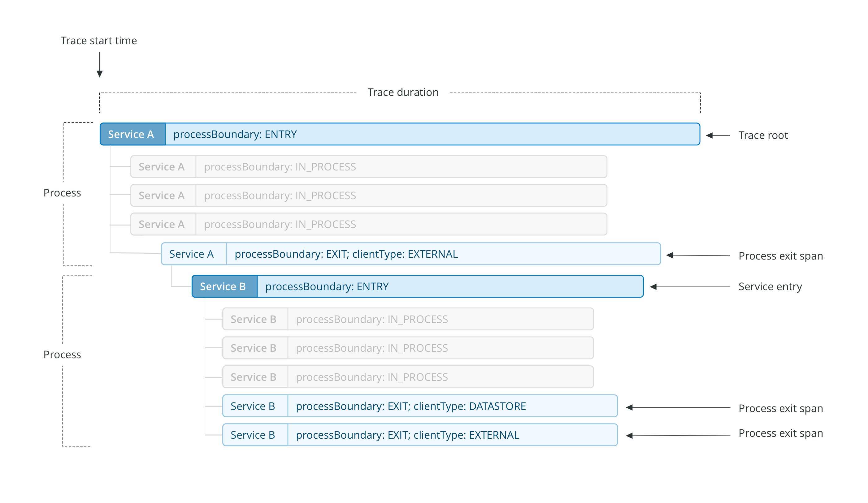Click the arrow pointing at Trace root
Screen dimensions: 868x503
click(718, 135)
